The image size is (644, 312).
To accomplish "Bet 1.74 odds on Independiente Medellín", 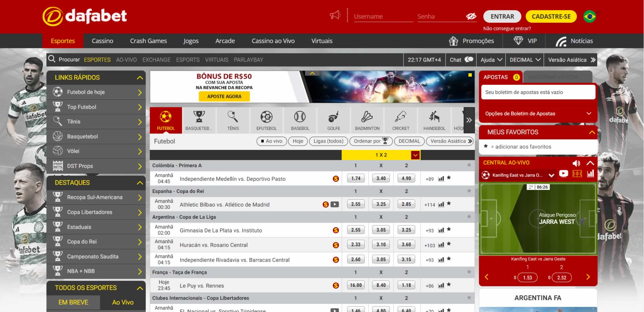I will (x=356, y=178).
